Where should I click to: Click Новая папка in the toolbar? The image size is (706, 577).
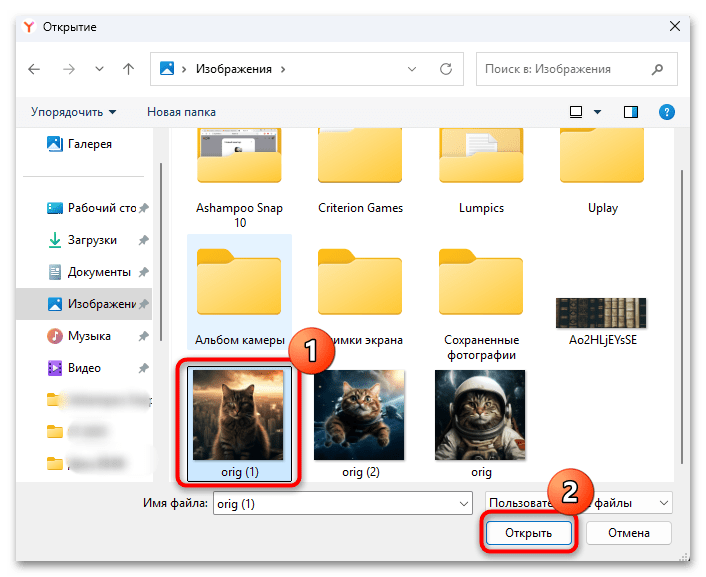181,112
